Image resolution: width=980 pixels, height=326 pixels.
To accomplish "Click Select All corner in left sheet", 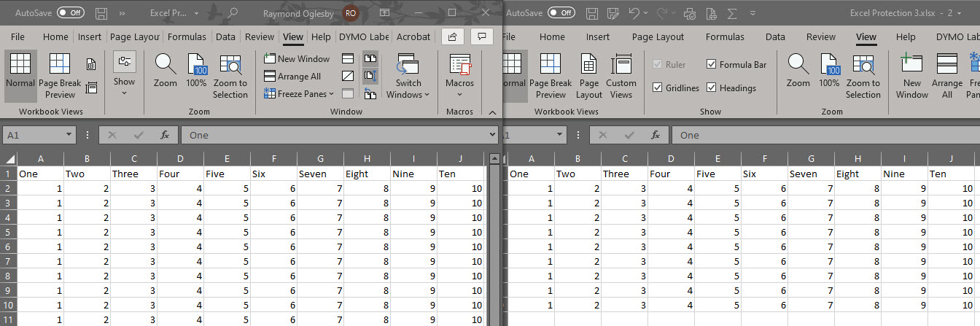I will pyautogui.click(x=9, y=158).
